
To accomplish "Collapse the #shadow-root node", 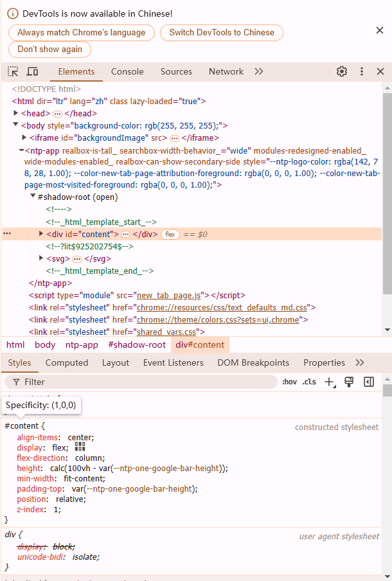I will pos(33,196).
